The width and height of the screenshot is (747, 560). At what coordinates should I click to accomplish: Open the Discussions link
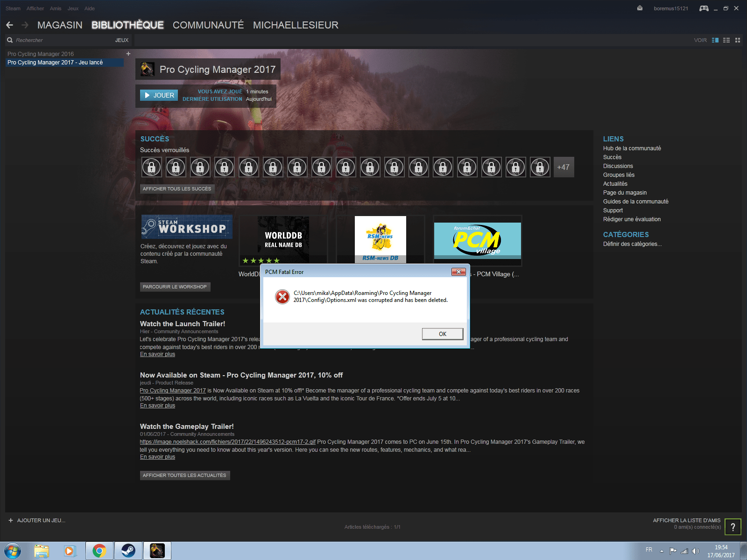click(618, 166)
